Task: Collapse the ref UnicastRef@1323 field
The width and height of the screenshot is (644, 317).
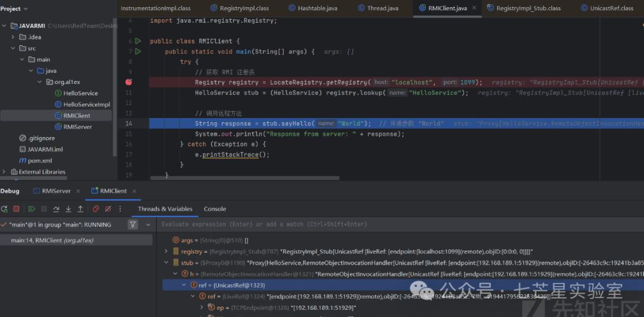Action: point(184,285)
